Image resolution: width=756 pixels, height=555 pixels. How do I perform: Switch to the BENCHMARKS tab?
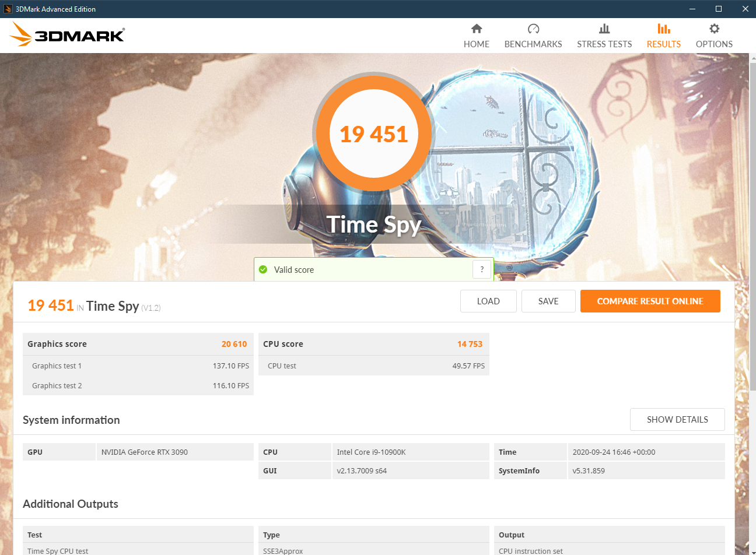coord(533,44)
